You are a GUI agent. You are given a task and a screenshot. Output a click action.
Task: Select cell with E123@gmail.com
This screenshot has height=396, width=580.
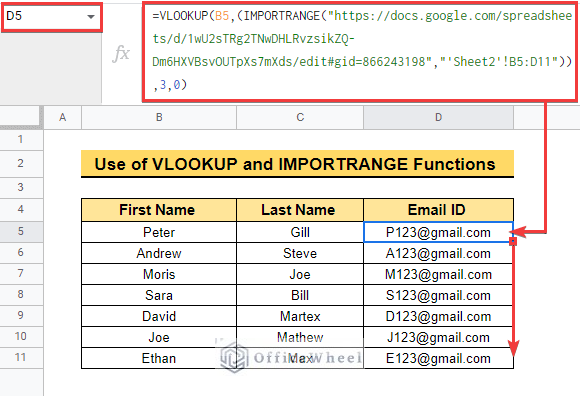tap(438, 358)
